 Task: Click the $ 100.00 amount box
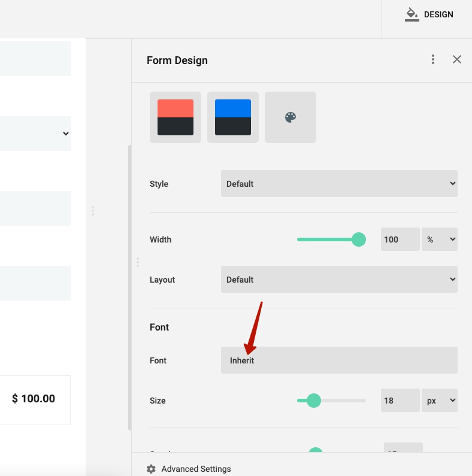pyautogui.click(x=35, y=400)
